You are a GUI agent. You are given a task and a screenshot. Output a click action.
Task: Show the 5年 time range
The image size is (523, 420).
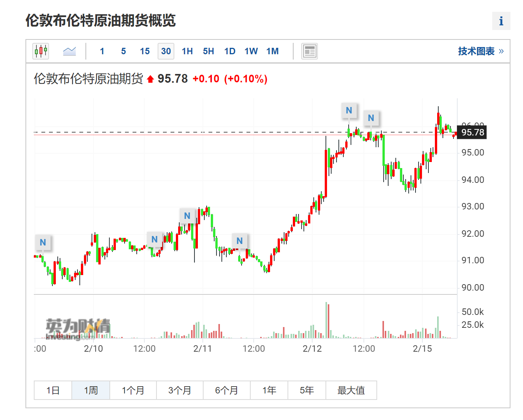point(307,390)
